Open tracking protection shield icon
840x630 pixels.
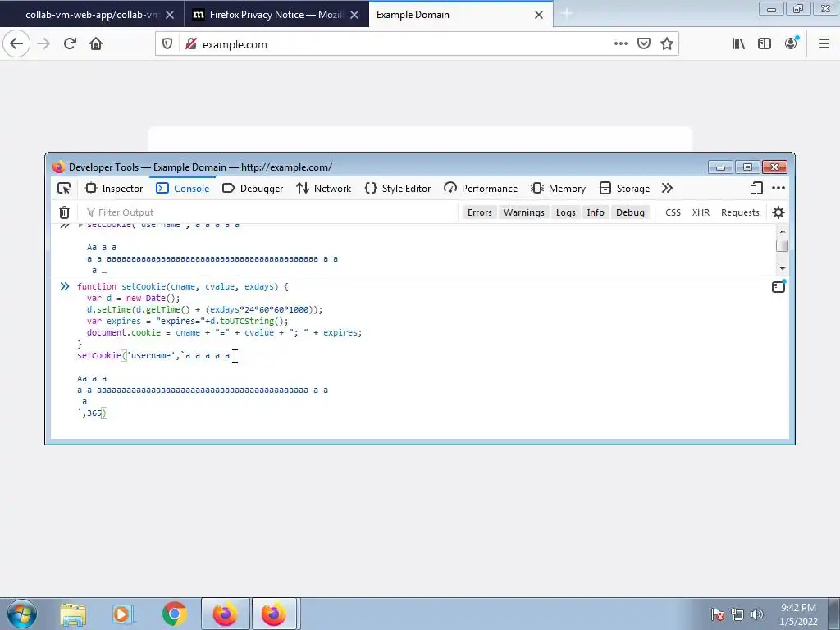point(167,44)
